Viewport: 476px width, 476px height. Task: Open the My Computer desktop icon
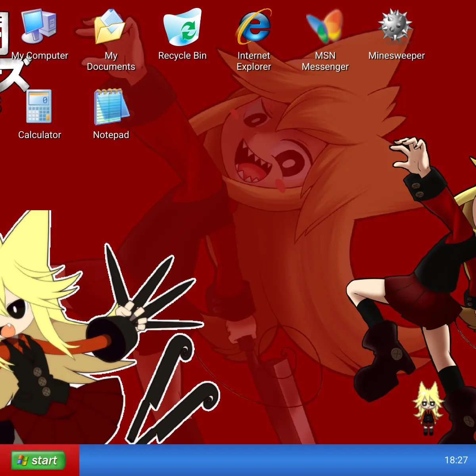39,27
